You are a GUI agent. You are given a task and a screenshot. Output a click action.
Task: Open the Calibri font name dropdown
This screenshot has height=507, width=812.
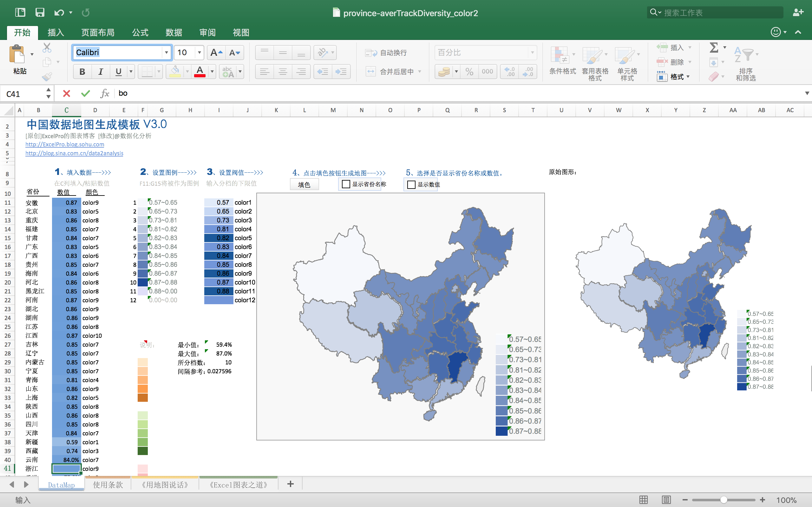[x=167, y=53]
